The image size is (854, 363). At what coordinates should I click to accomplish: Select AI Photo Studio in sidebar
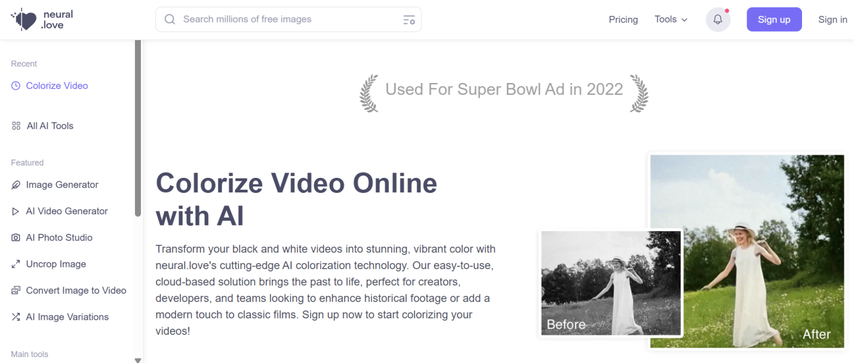59,238
